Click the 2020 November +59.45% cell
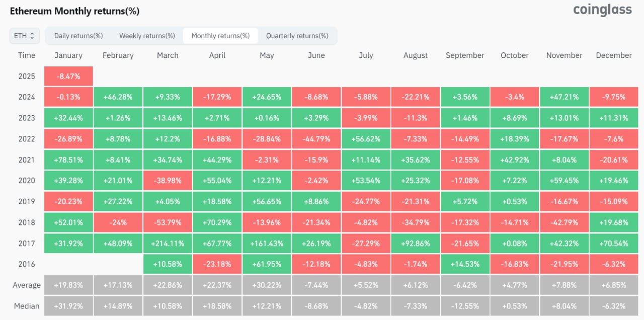 (x=564, y=181)
